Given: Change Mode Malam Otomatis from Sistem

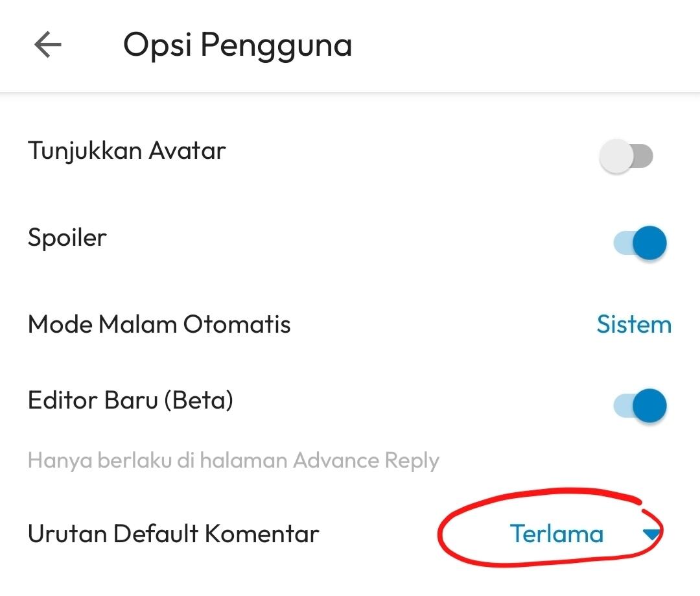Looking at the screenshot, I should coord(634,324).
